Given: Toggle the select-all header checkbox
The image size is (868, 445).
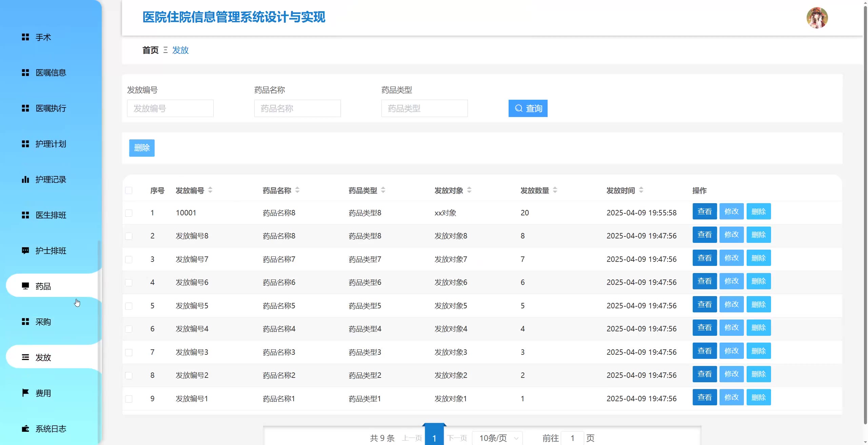Looking at the screenshot, I should [129, 191].
